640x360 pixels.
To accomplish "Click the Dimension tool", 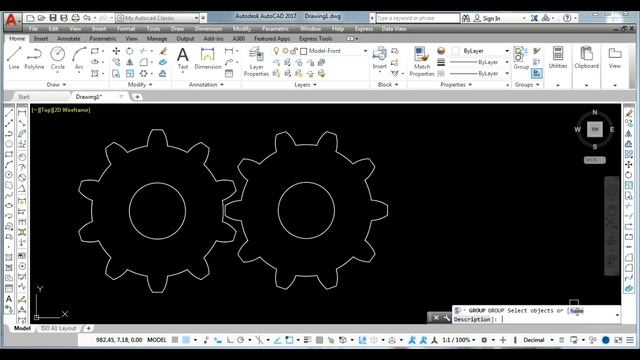I will pyautogui.click(x=207, y=58).
